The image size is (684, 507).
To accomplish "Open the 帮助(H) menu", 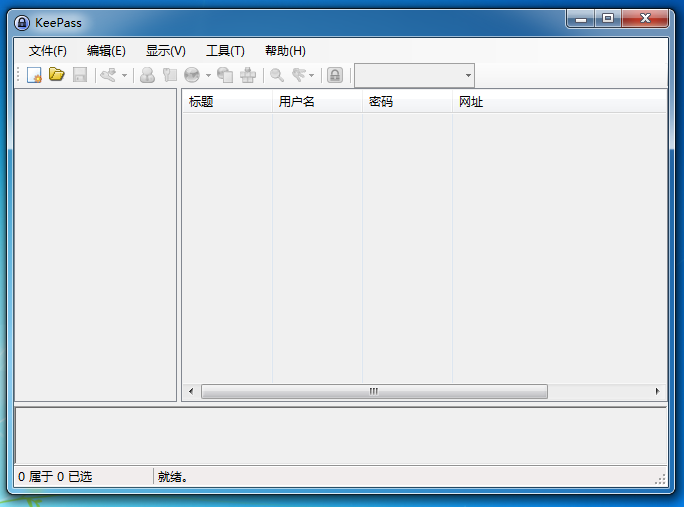I will coord(285,51).
